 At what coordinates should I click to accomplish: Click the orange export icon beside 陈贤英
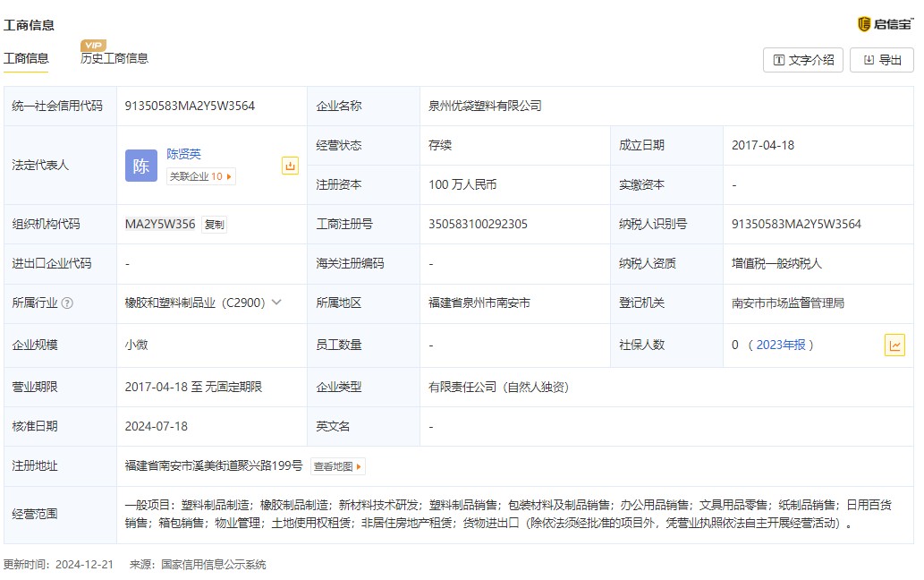pyautogui.click(x=290, y=166)
